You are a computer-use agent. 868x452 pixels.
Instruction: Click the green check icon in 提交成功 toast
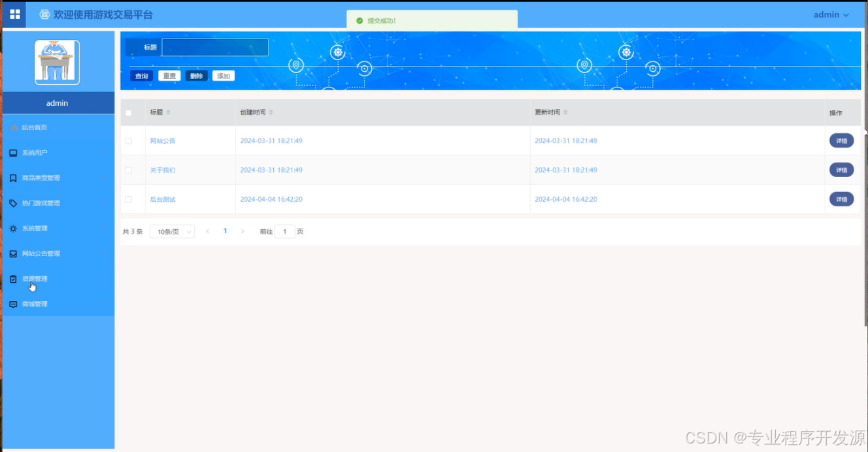point(359,21)
